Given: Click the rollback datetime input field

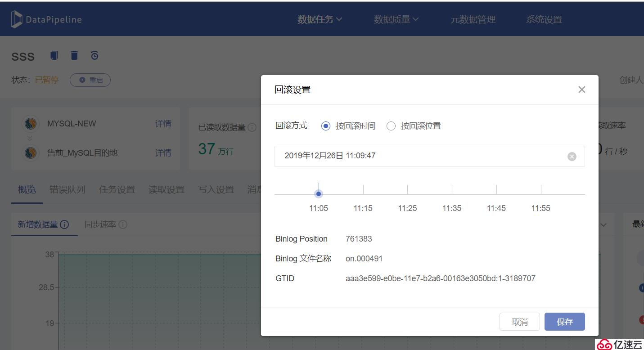Looking at the screenshot, I should pos(430,156).
